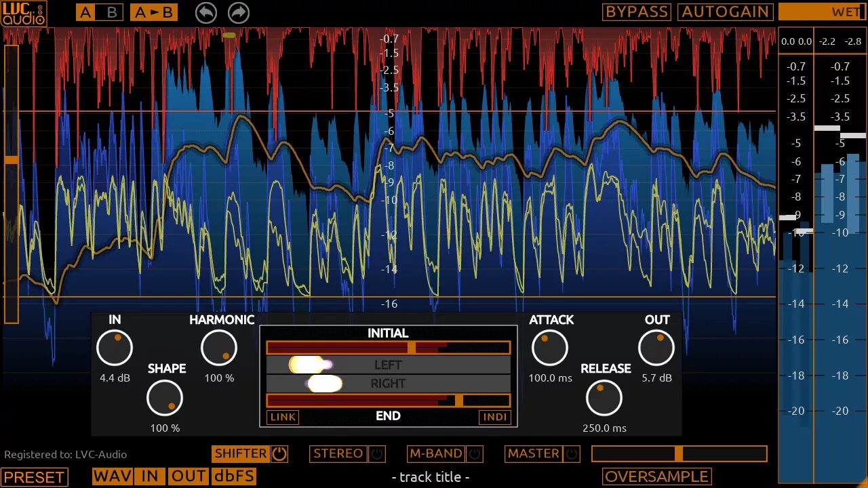Click the LVC-Audio logo
Screen dimensions: 868x488
click(x=24, y=13)
